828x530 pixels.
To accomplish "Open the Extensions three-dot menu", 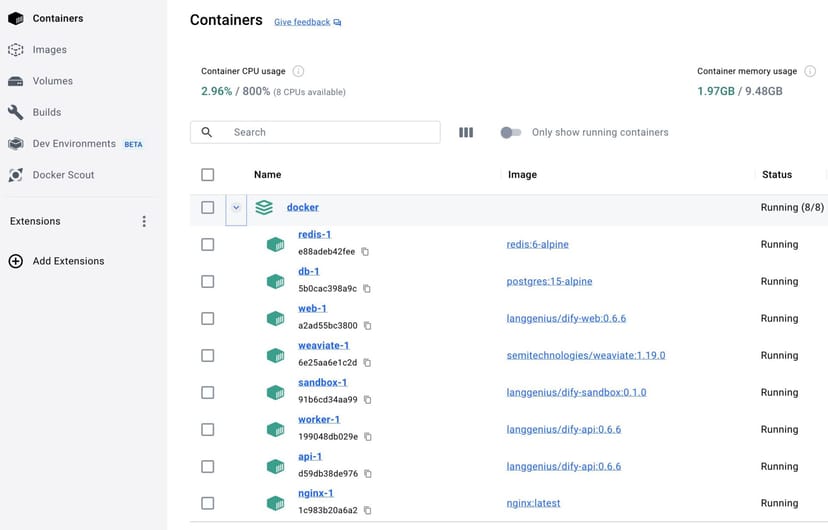I will click(x=144, y=221).
